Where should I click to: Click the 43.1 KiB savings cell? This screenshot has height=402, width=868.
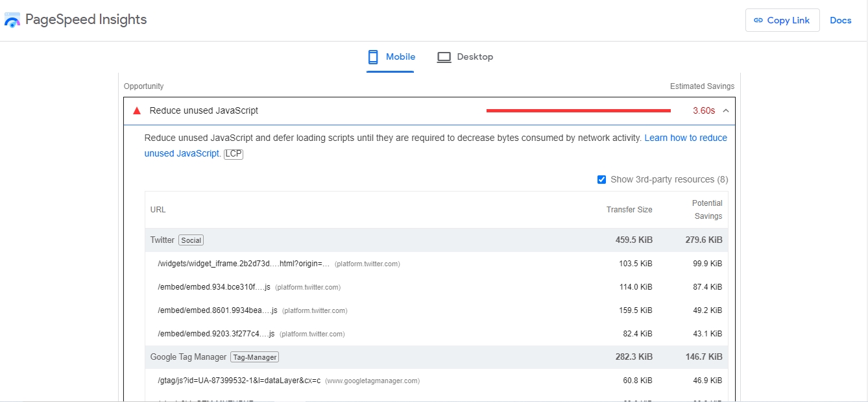707,334
